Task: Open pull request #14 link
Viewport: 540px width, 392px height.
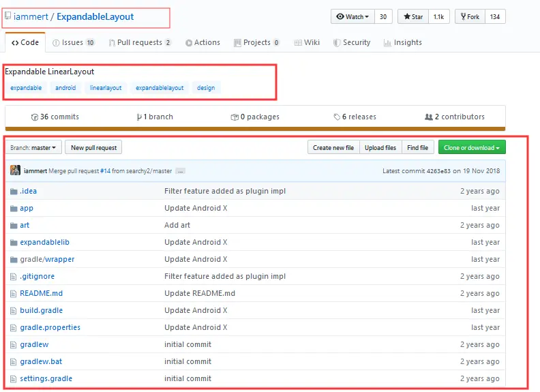Action: point(106,171)
